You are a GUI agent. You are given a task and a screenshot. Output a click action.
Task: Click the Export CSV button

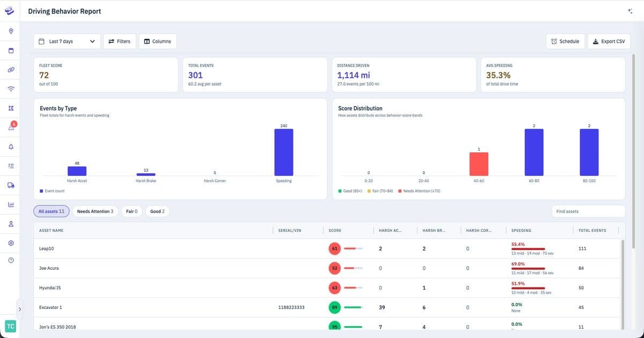click(x=609, y=41)
